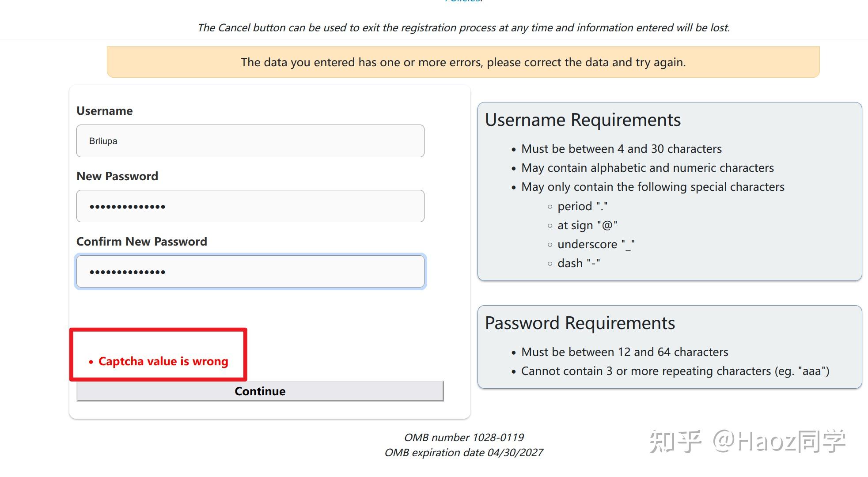Click the Username field label
This screenshot has height=477, width=868.
pyautogui.click(x=104, y=111)
